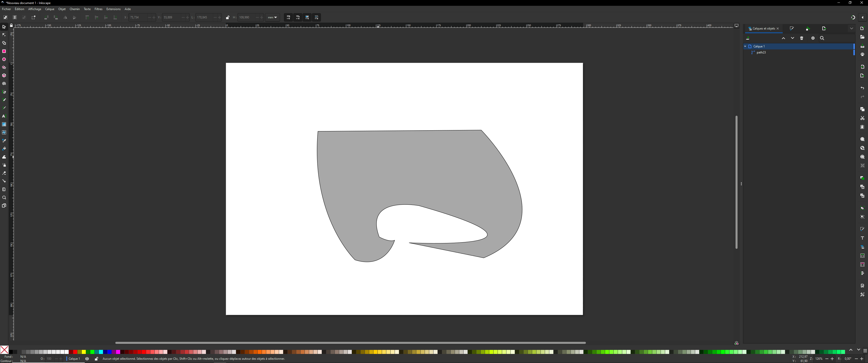868x363 pixels.
Task: Select the Spiral tool
Action: point(4,83)
